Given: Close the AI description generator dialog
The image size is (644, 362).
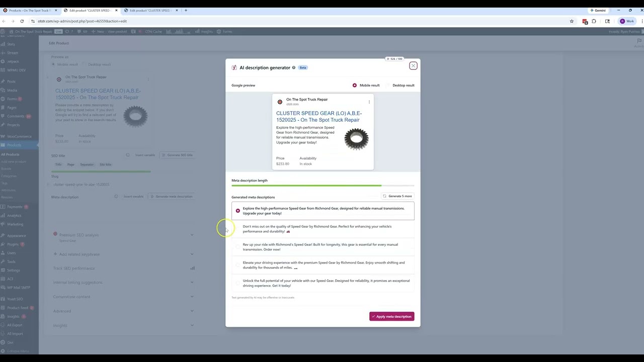Looking at the screenshot, I should (413, 66).
